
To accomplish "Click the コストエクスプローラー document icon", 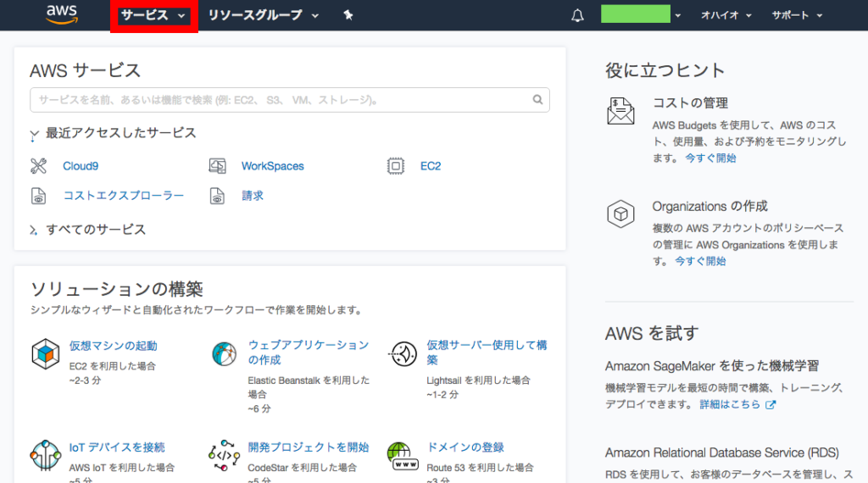I will point(38,196).
